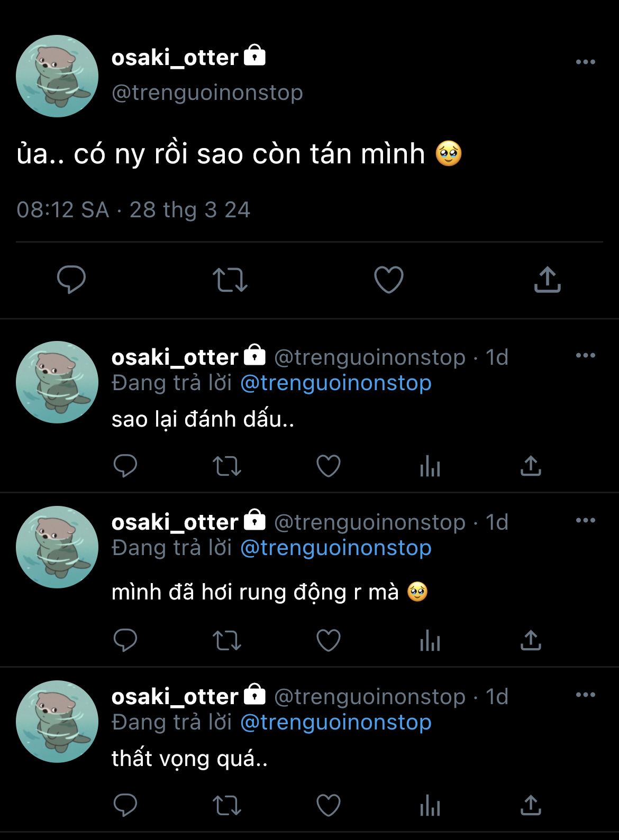
Task: Retweet the 'sao lại đánh dấu' reply
Action: point(227,466)
